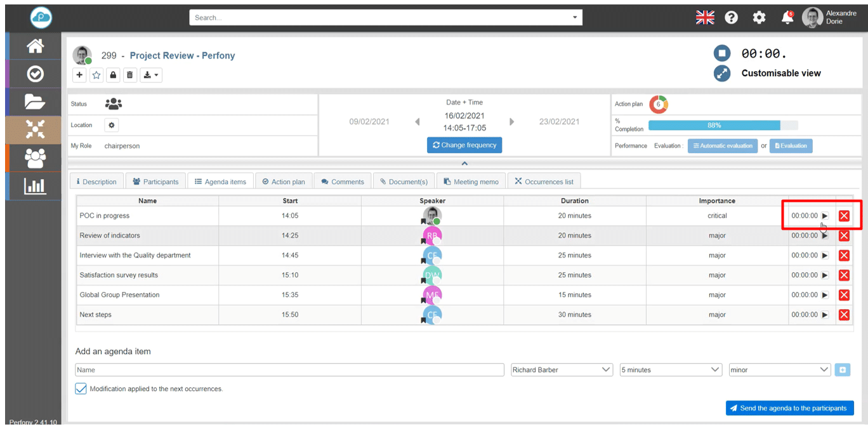
Task: Open the bar chart statistics sidebar icon
Action: coord(35,185)
